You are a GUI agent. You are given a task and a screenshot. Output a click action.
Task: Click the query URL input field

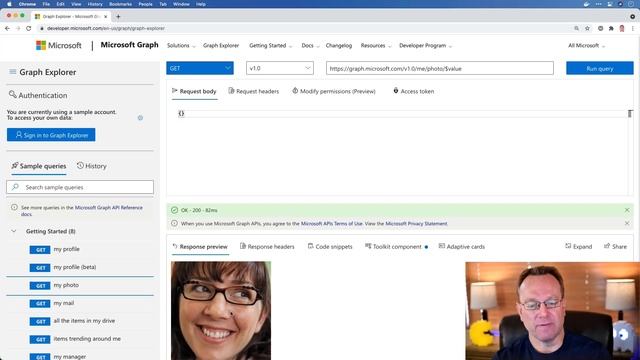[x=440, y=68]
